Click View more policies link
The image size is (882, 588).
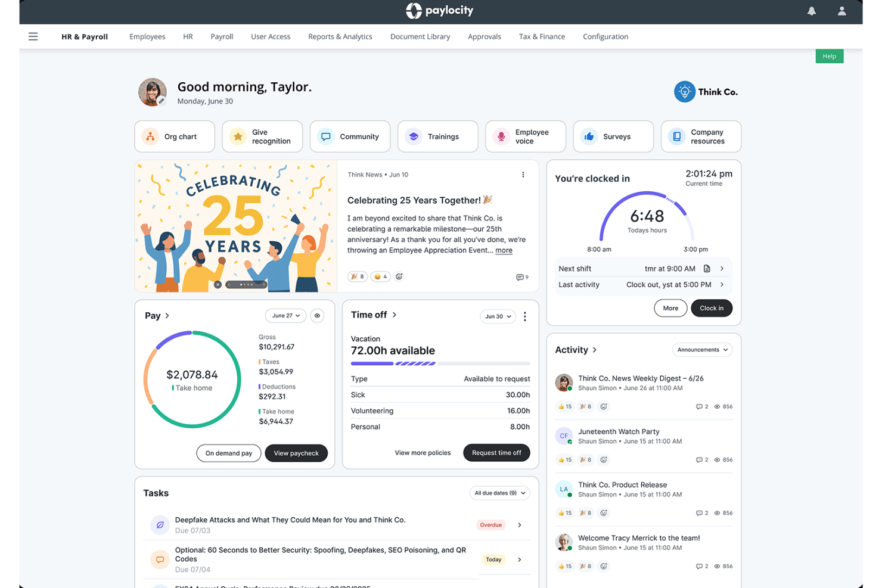point(423,453)
